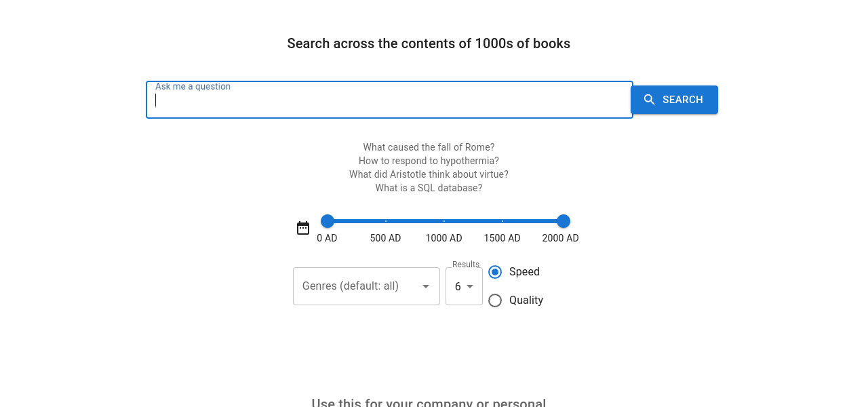
Task: Click the 1000 AD slider mark
Action: (444, 221)
